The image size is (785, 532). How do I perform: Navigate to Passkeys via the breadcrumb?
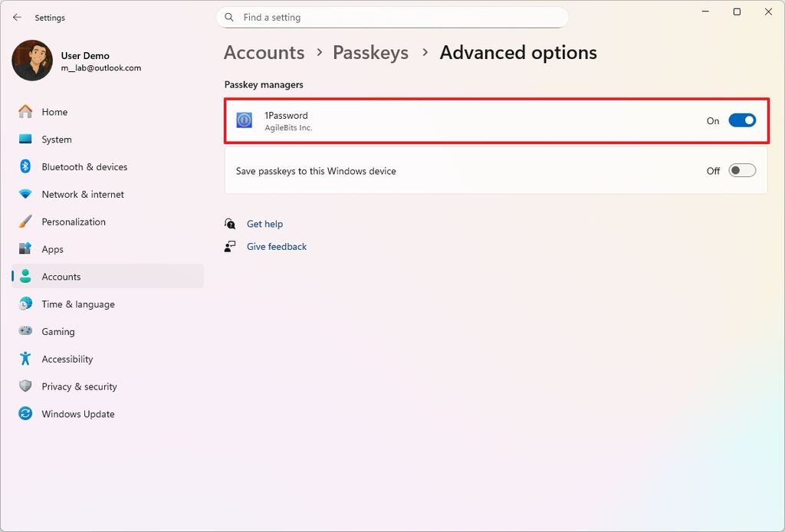[370, 52]
